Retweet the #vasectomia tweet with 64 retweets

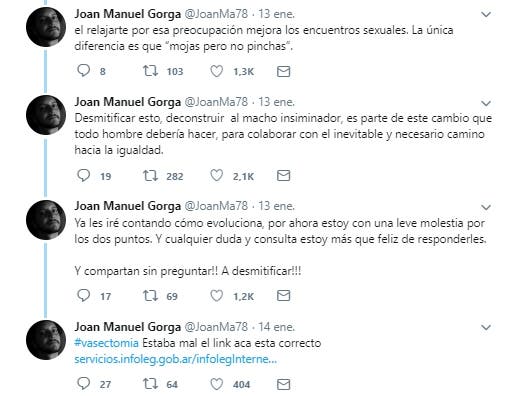click(150, 384)
